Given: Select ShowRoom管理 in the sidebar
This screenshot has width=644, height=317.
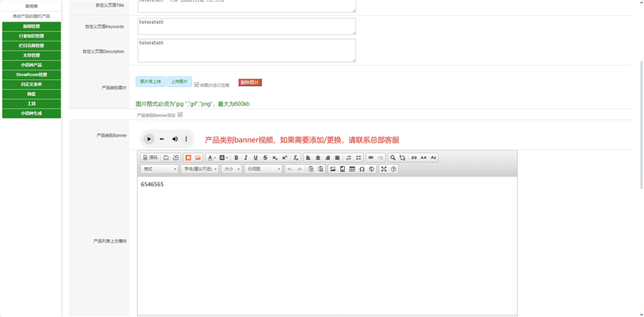Looking at the screenshot, I should [x=31, y=74].
